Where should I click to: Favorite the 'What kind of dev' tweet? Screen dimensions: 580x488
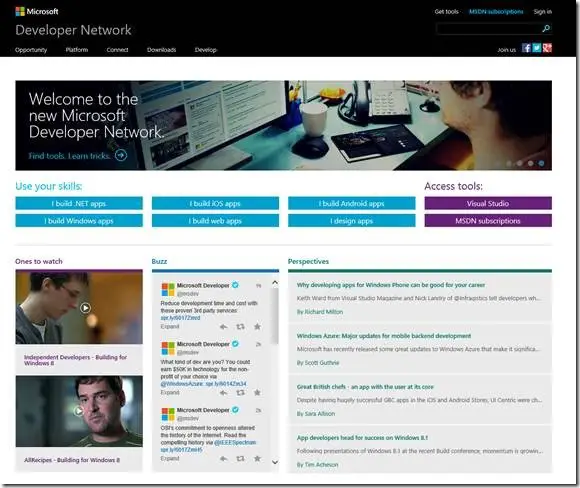[257, 392]
